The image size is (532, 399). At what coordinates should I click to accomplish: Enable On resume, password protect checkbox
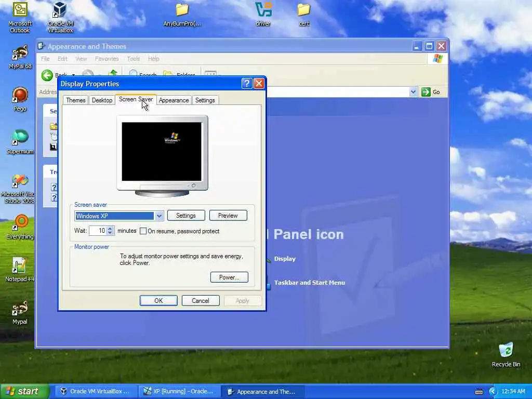click(143, 231)
